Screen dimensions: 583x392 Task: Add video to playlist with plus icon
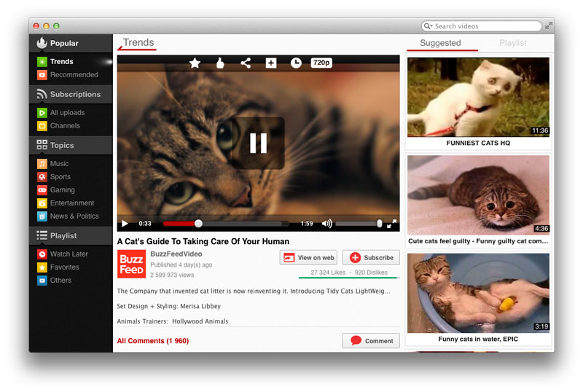[x=270, y=63]
